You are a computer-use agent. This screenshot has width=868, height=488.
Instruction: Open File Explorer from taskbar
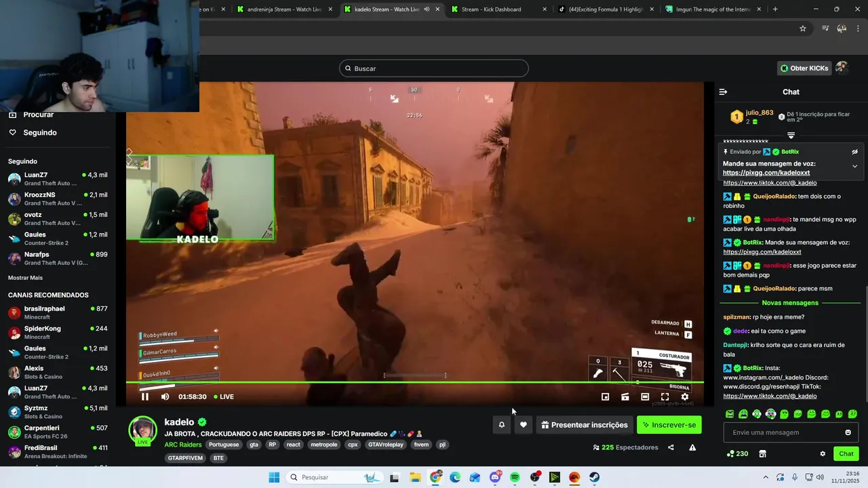click(415, 477)
